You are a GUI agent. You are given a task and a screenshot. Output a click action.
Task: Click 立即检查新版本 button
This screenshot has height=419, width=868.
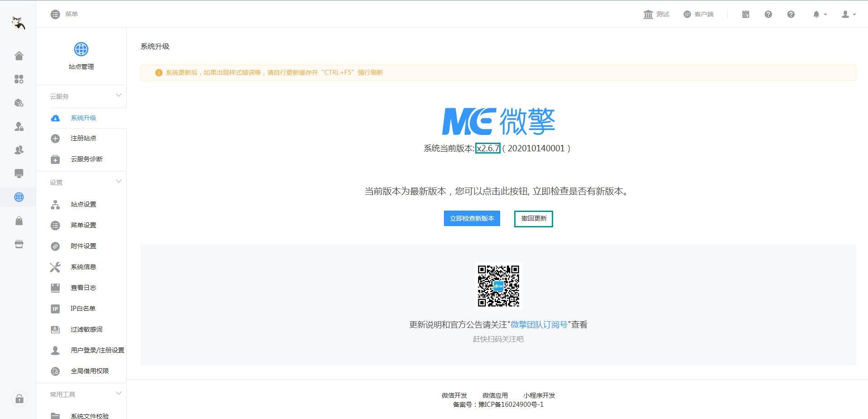(472, 218)
